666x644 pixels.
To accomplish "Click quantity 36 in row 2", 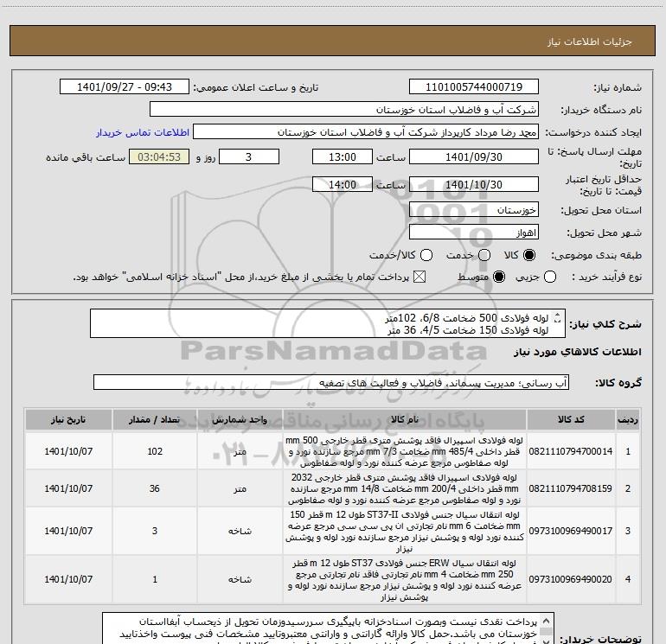I will click(x=155, y=488).
